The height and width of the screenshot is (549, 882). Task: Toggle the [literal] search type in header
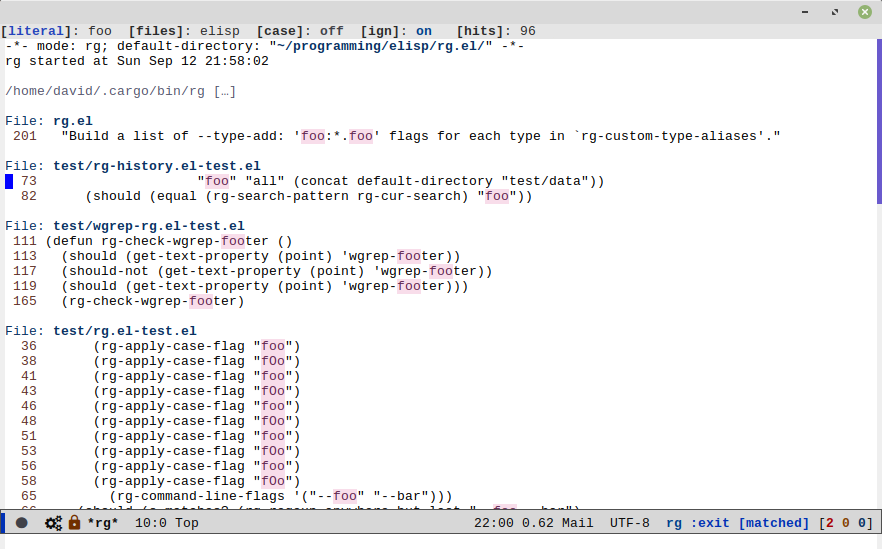click(x=37, y=31)
